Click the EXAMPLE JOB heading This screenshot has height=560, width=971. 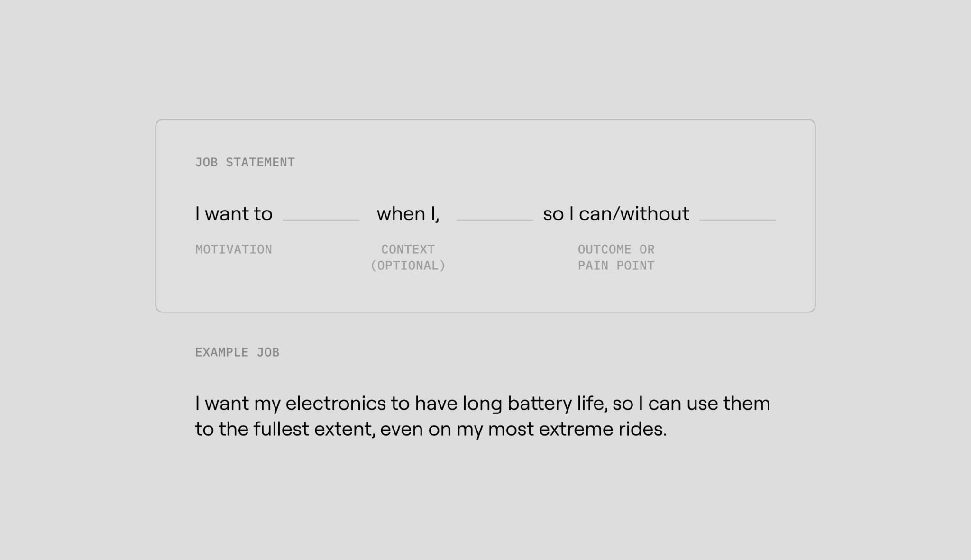237,352
